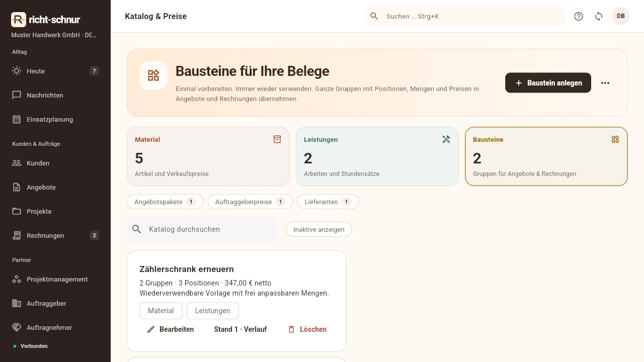The height and width of the screenshot is (362, 644).
Task: Switch to the Leistungen tab card
Action: pos(377,156)
